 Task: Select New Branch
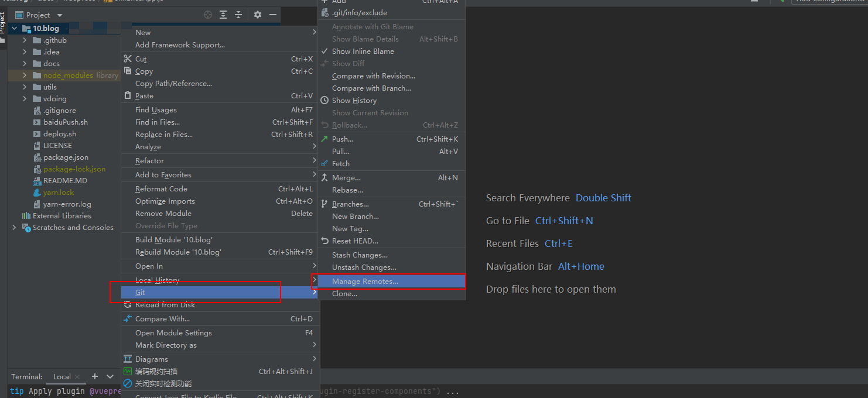pyautogui.click(x=391, y=216)
